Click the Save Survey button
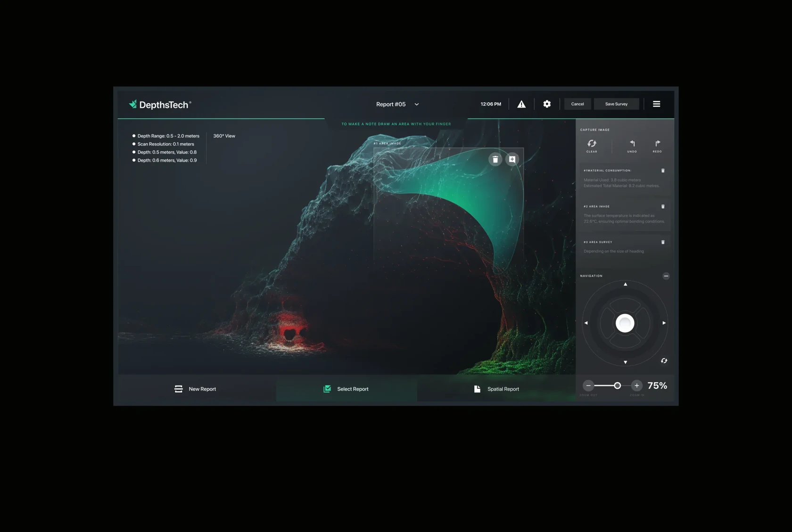The width and height of the screenshot is (792, 532). pyautogui.click(x=616, y=104)
